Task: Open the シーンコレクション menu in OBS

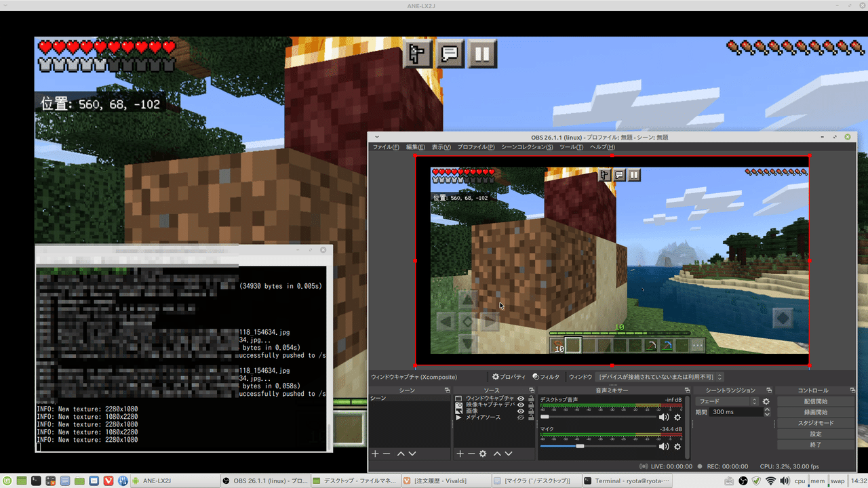Action: (527, 147)
